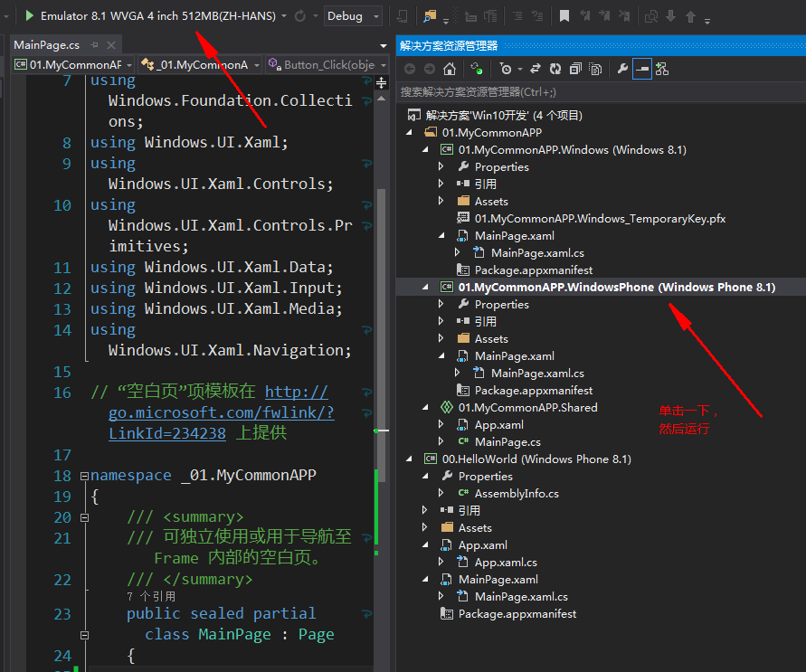Click the down arrow toolbar icon
The height and width of the screenshot is (672, 806).
pyautogui.click(x=671, y=16)
